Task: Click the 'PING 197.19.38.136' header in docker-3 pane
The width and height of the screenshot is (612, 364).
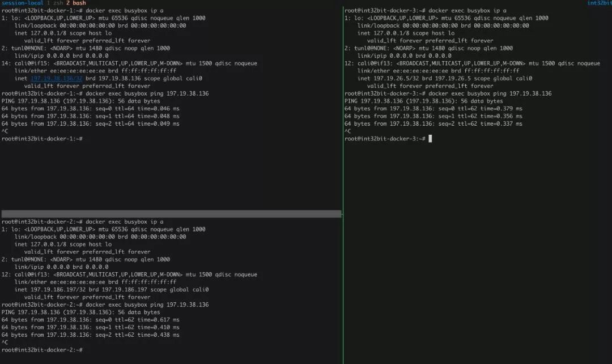Action: pyautogui.click(x=423, y=101)
